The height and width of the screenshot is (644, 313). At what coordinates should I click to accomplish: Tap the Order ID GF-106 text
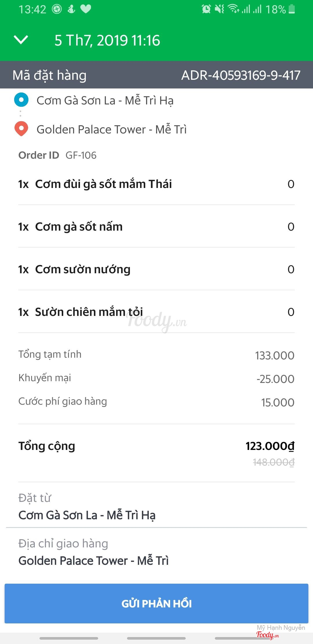pyautogui.click(x=81, y=155)
